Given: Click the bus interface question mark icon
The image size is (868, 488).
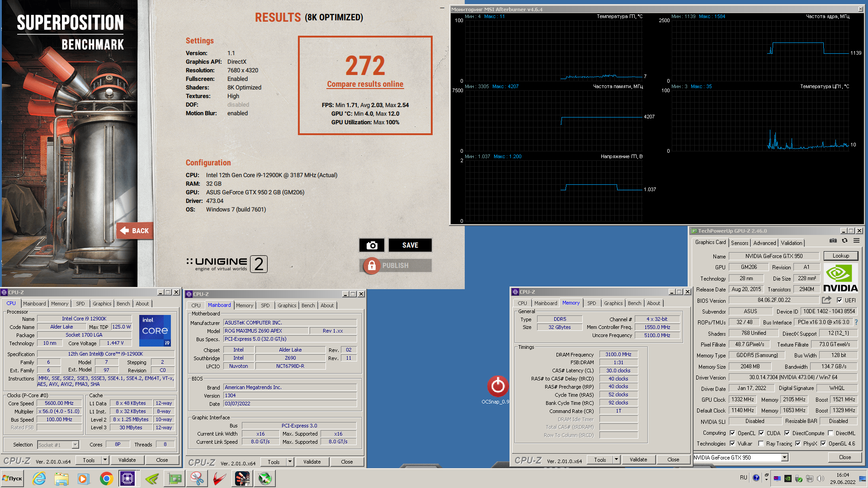Looking at the screenshot, I should tap(856, 322).
